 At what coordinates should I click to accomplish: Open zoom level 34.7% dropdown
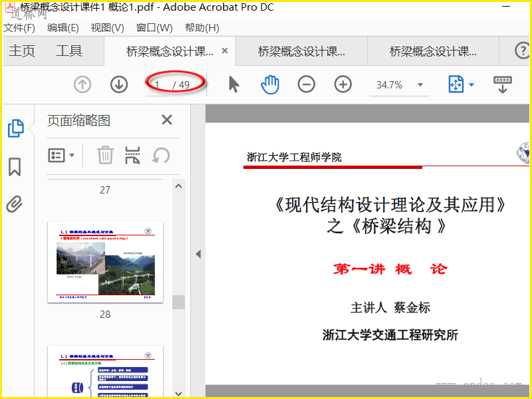coord(420,85)
